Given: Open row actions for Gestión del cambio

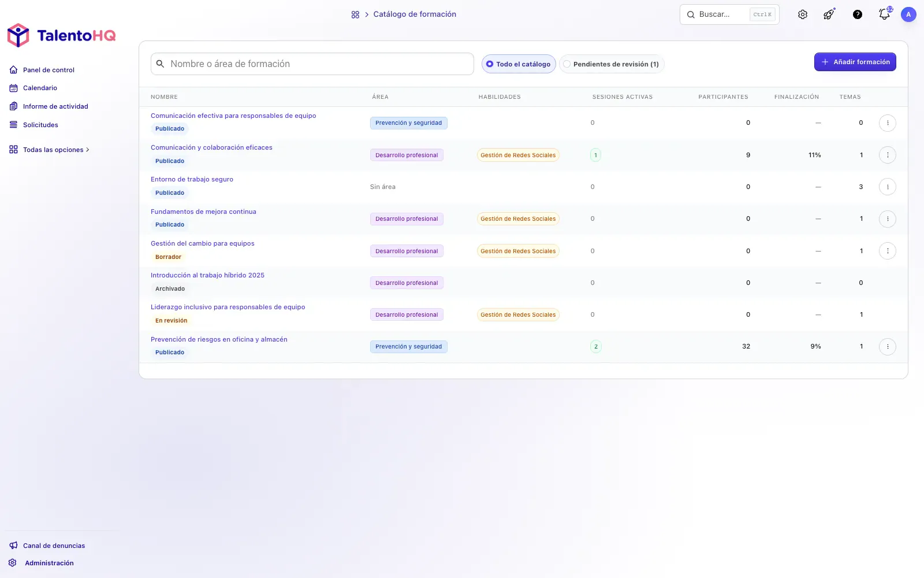Looking at the screenshot, I should tap(888, 251).
